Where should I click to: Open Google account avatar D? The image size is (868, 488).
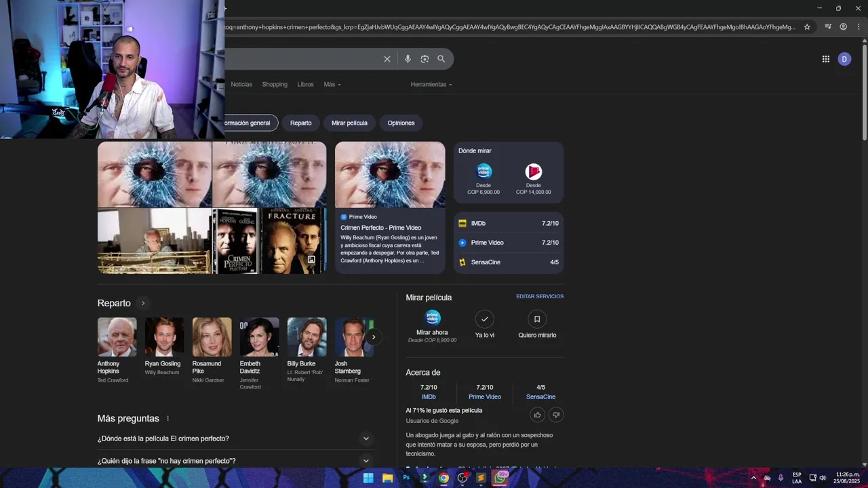(844, 59)
